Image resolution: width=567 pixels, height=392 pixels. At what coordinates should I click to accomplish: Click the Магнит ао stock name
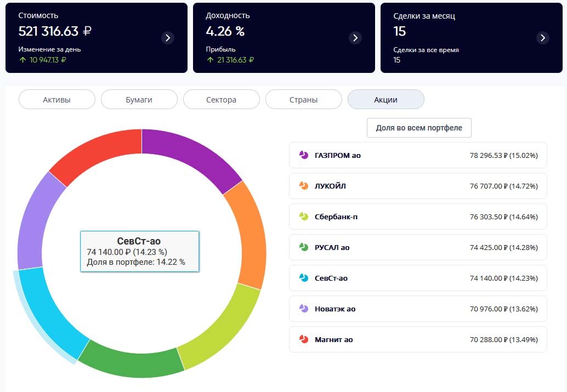(x=333, y=340)
